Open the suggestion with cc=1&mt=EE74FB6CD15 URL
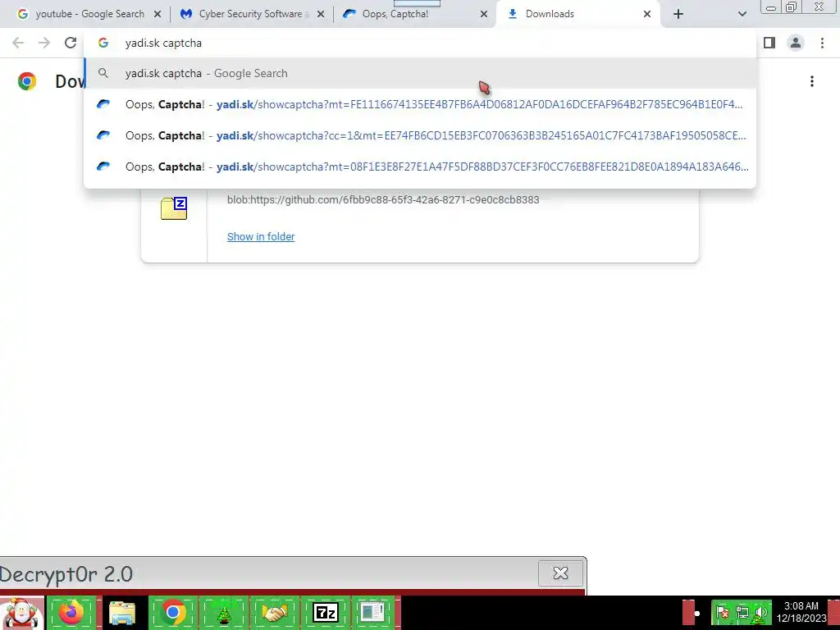The width and height of the screenshot is (840, 630). click(420, 135)
